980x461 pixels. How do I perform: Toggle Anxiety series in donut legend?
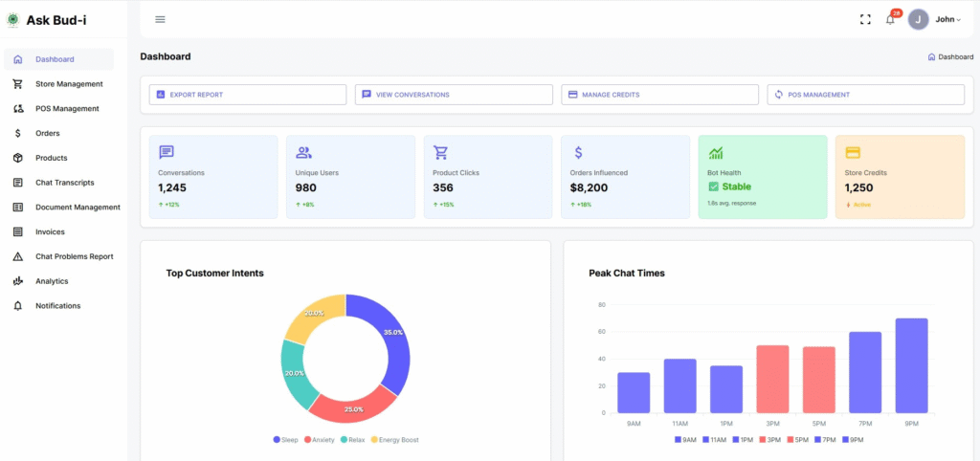point(319,440)
